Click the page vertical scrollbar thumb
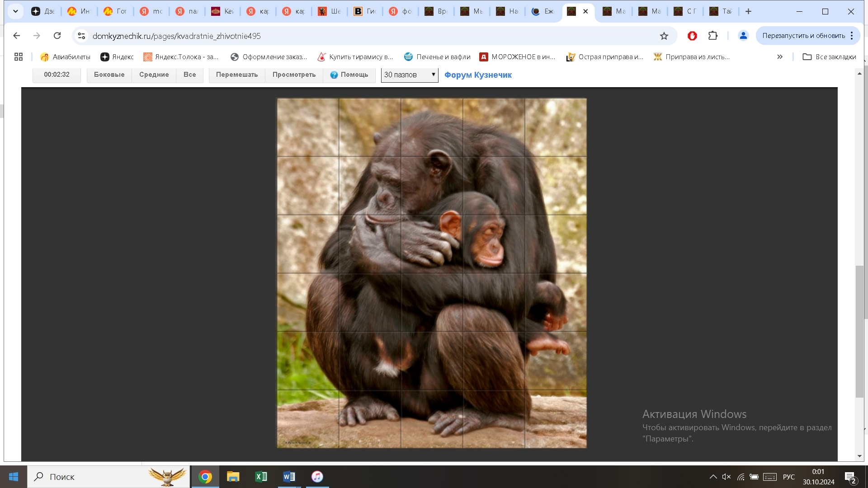This screenshot has width=868, height=488. coord(859,332)
